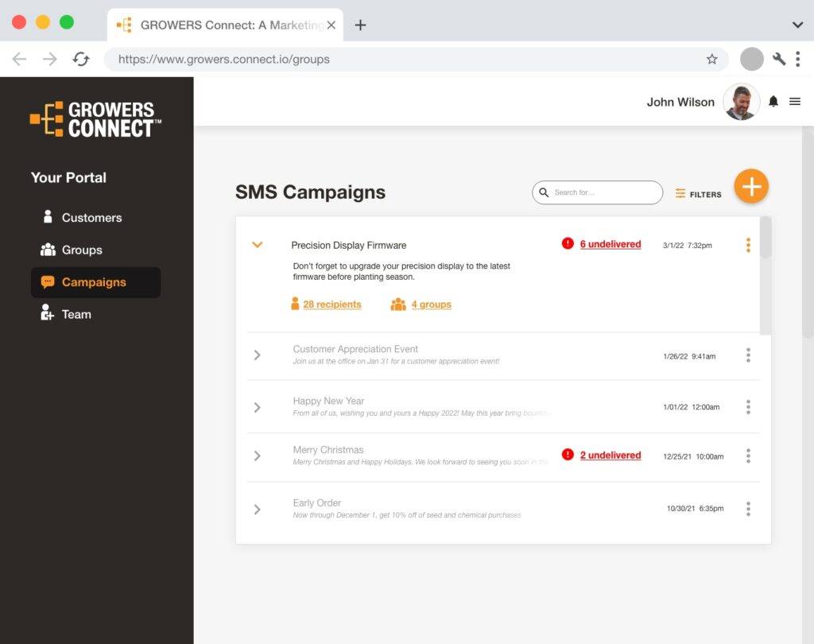Collapse the Precision Display Firmware campaign
The width and height of the screenshot is (814, 644).
pos(257,245)
